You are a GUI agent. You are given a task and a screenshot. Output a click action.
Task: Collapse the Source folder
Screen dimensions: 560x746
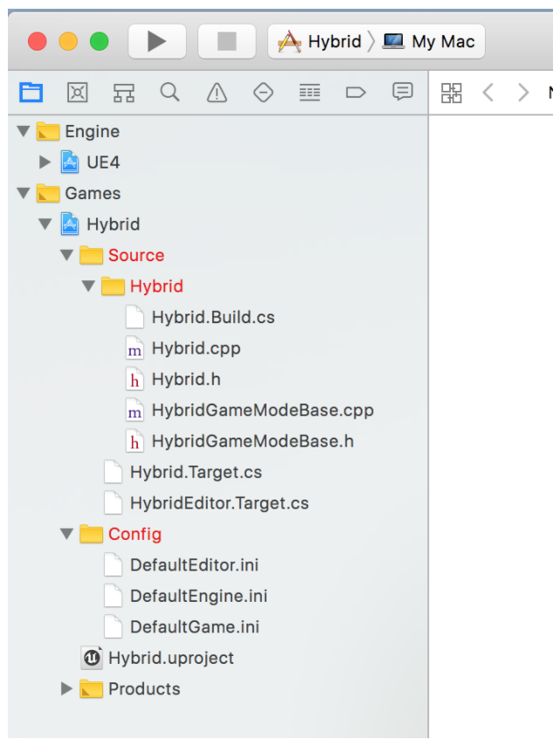click(67, 255)
